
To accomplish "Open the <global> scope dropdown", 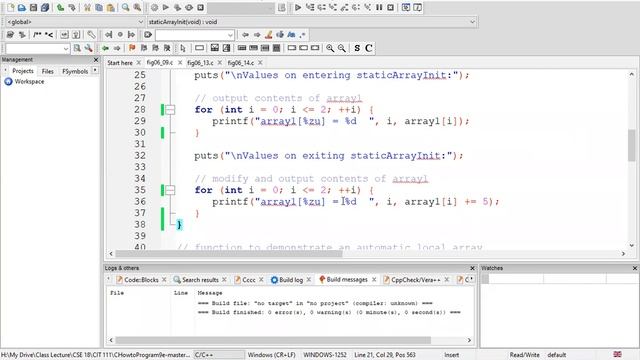I will 75,22.
